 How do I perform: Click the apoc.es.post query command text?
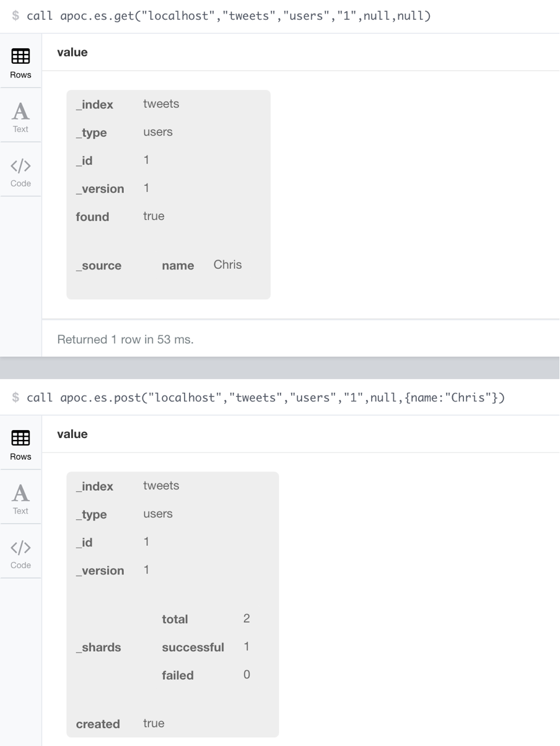coord(265,397)
